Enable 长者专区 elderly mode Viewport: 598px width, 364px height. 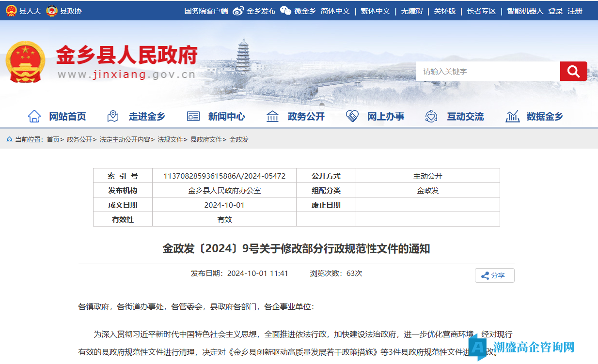point(481,11)
